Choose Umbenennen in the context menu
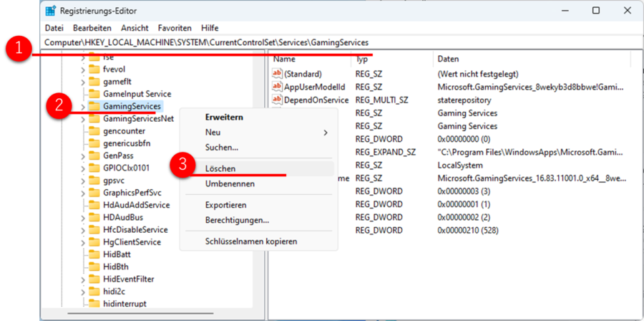 click(259, 183)
